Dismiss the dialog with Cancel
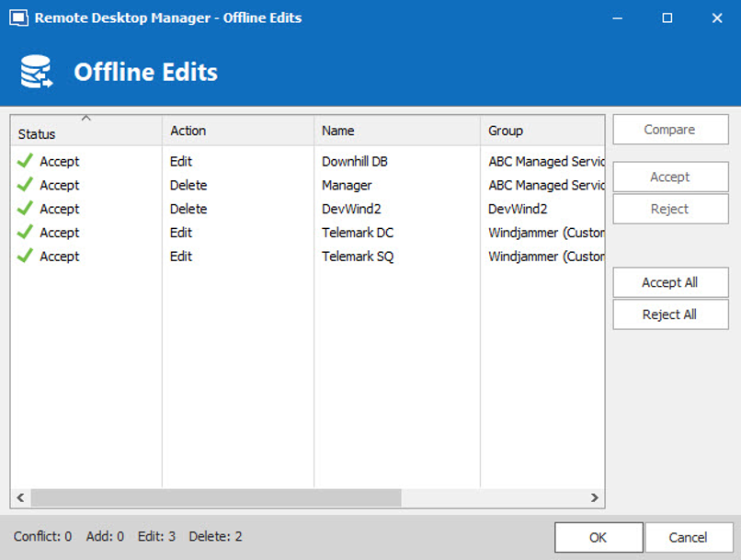The width and height of the screenshot is (741, 560). pyautogui.click(x=688, y=537)
